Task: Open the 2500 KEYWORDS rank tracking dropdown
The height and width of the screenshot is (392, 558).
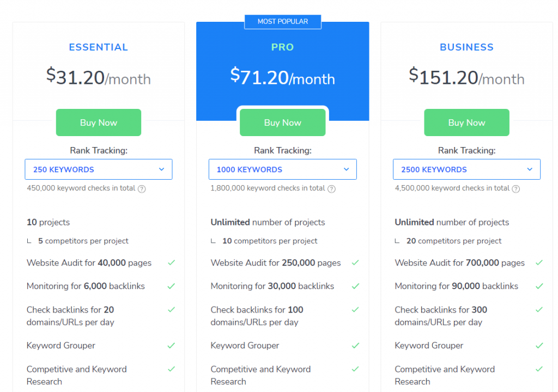Action: tap(466, 169)
